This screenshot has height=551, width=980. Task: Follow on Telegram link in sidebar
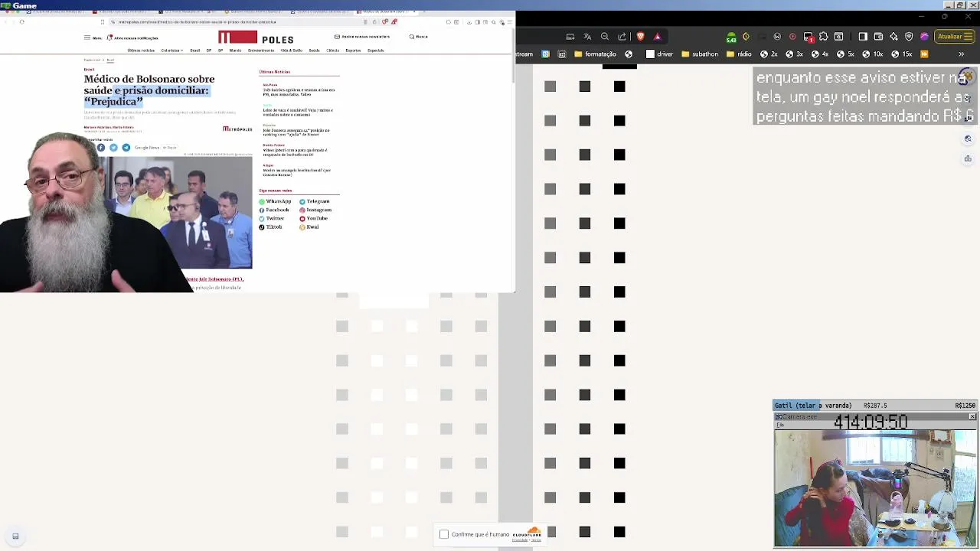click(x=315, y=201)
